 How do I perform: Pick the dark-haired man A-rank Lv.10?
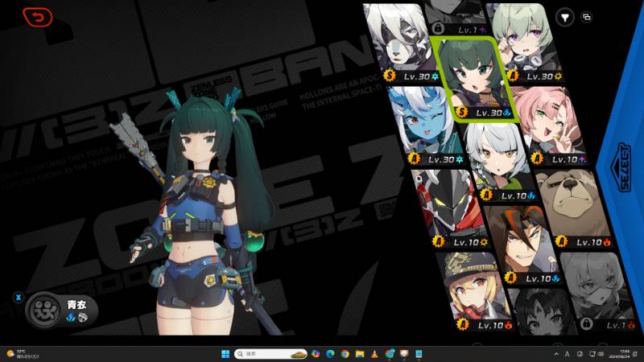pyautogui.click(x=524, y=245)
